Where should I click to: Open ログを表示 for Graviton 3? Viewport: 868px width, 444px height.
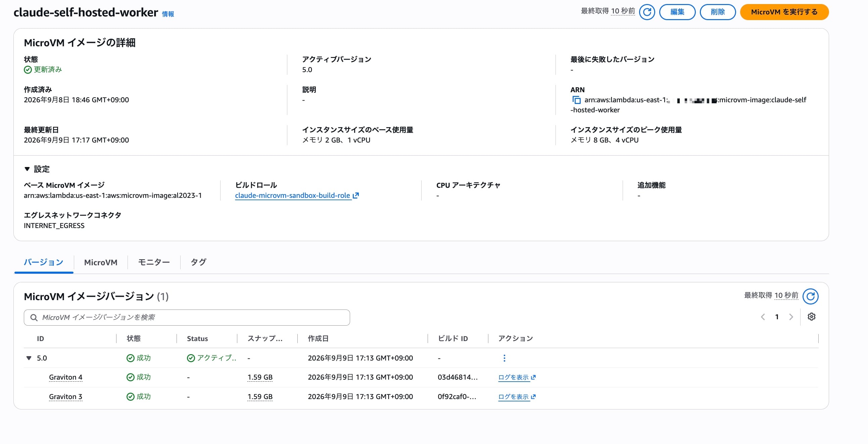tap(517, 397)
